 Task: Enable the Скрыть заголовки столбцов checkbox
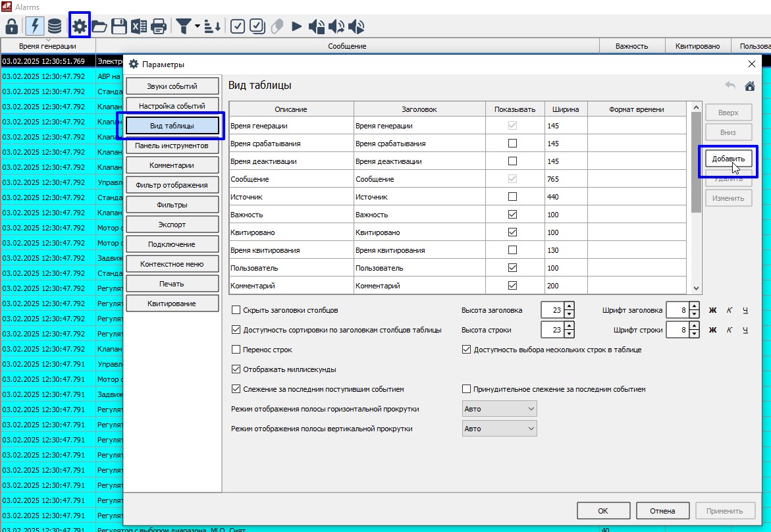pyautogui.click(x=236, y=310)
